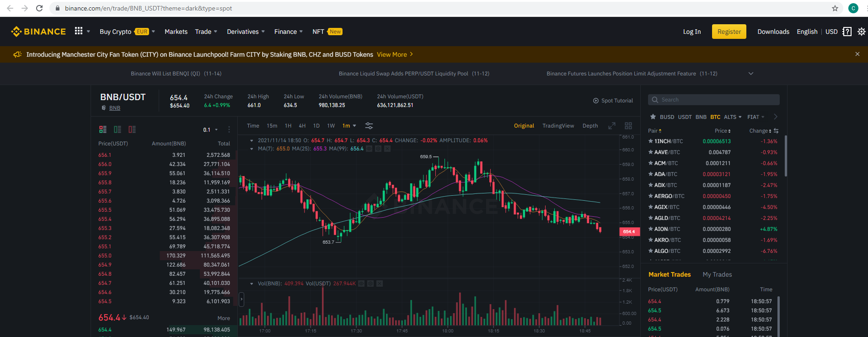Open the View More announcement link
Screen dimensions: 868x337
[x=395, y=54]
